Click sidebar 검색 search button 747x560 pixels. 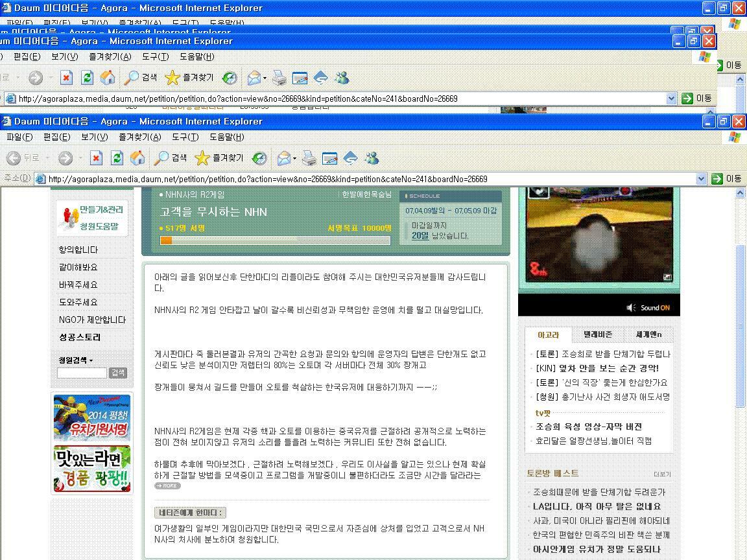pos(117,373)
